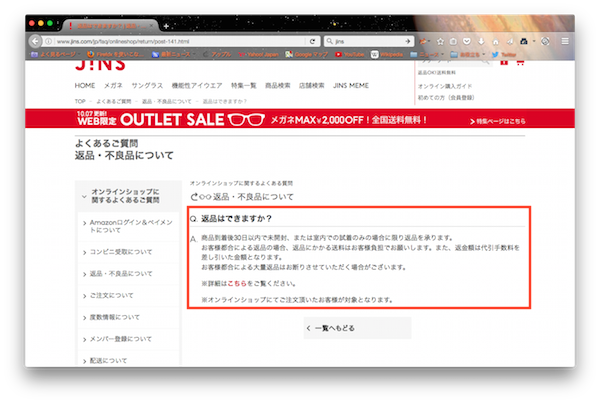Click the URL address field

coord(180,41)
